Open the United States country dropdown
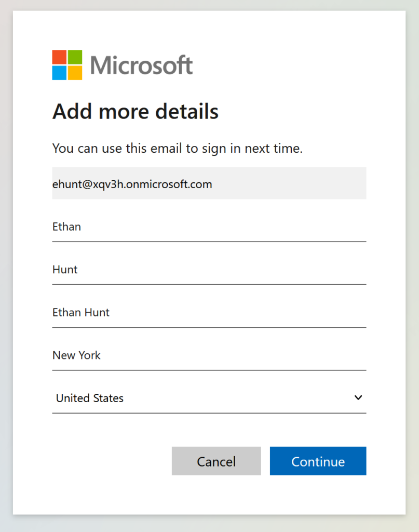419x532 pixels. point(209,398)
